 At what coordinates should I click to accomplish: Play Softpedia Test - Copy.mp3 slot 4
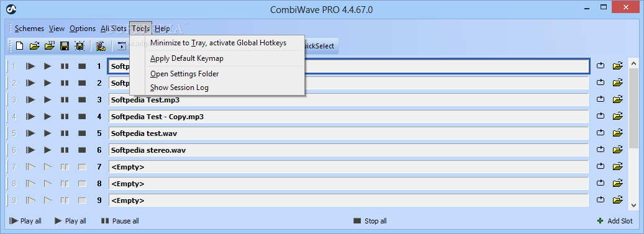48,117
